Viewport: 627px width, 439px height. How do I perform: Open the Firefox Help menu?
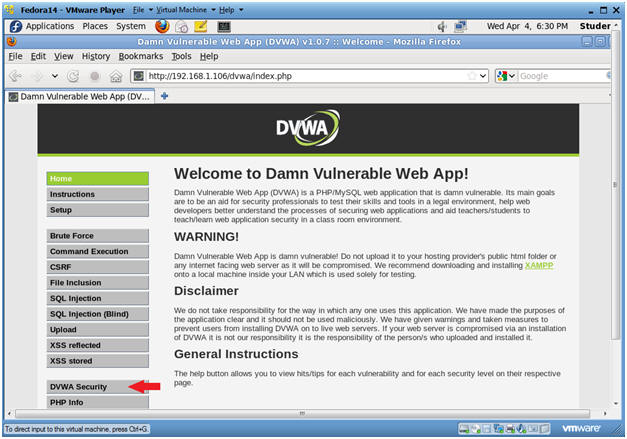click(x=209, y=56)
